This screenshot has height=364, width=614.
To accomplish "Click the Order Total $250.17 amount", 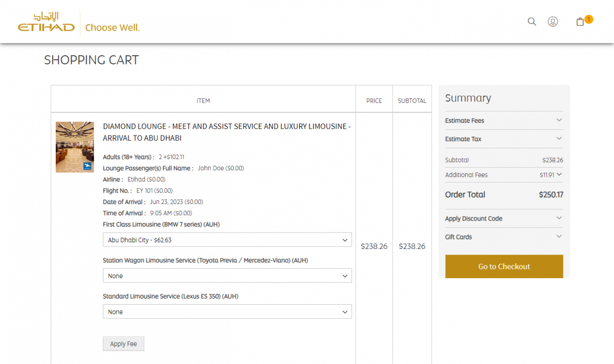I will [551, 195].
